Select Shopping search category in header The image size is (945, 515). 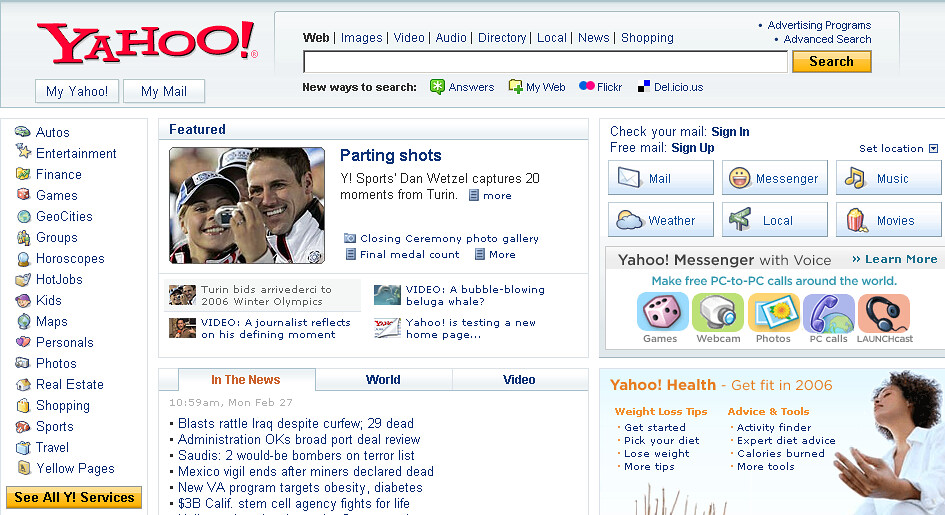(x=647, y=37)
